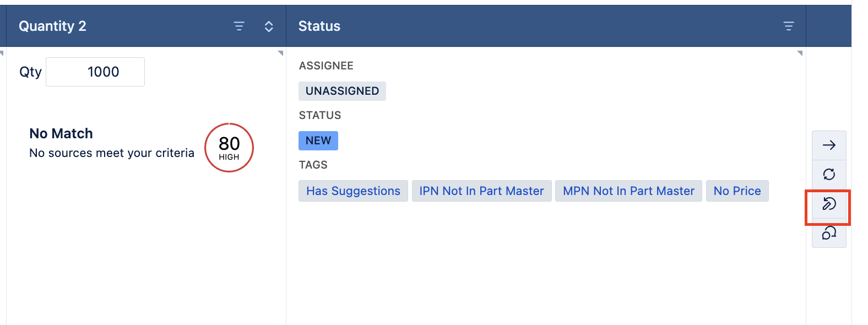The width and height of the screenshot is (868, 325).
Task: Click the No Match heading text
Action: (x=61, y=134)
